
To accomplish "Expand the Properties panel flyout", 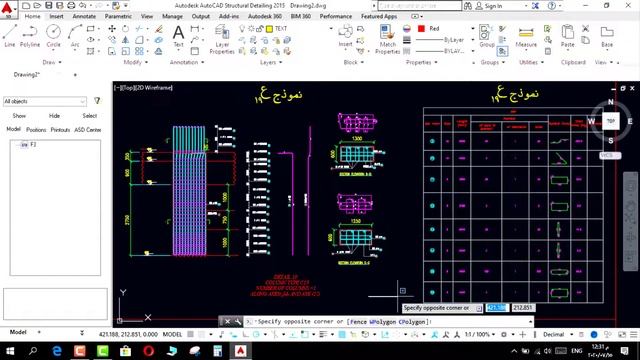I will [x=422, y=62].
